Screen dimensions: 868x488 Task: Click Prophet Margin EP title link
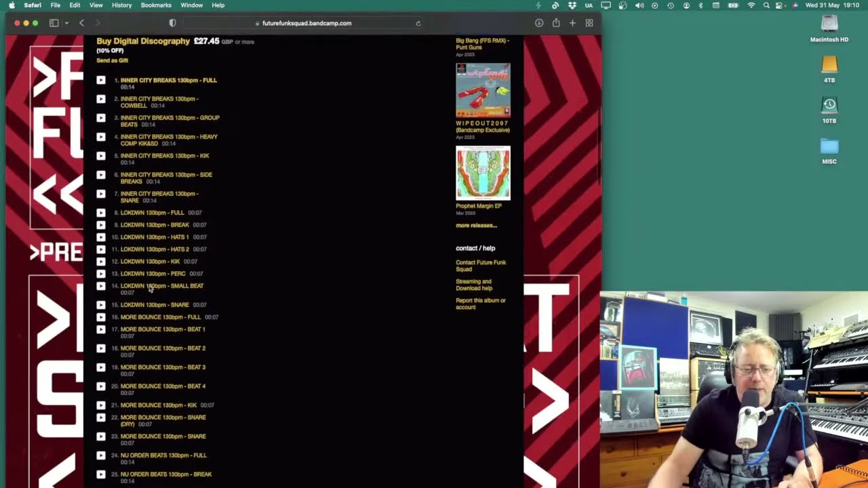[x=479, y=206]
